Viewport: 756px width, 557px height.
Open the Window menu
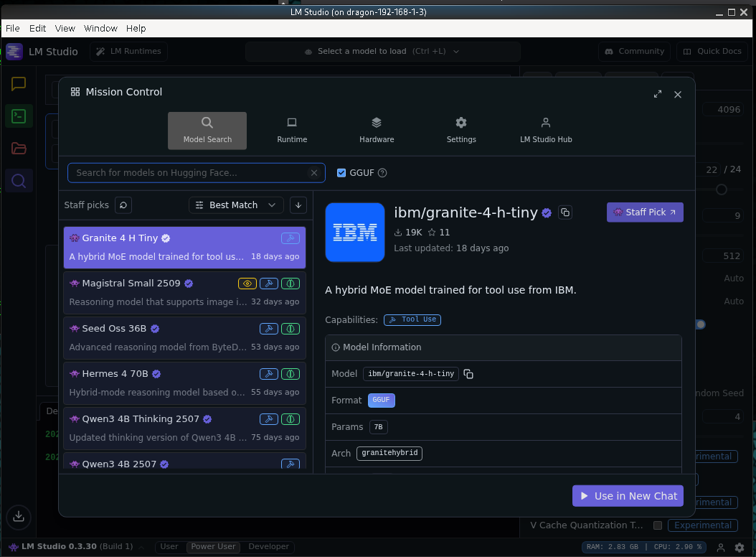tap(100, 29)
